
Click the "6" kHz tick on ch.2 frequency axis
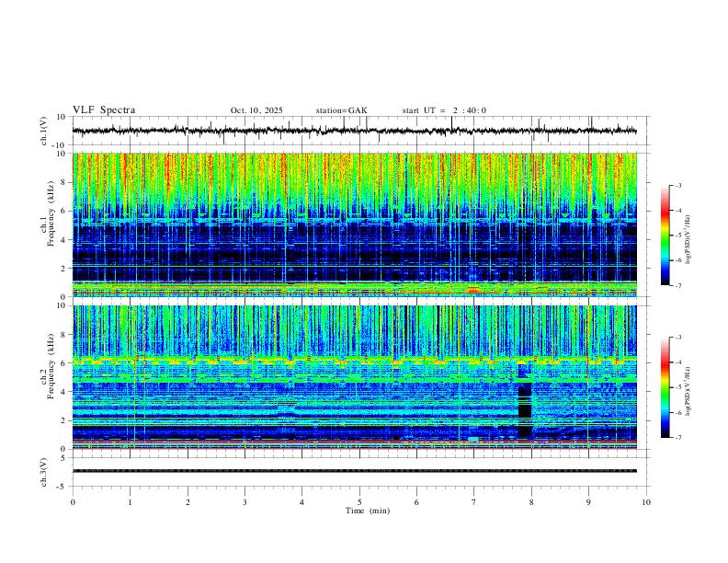click(64, 362)
